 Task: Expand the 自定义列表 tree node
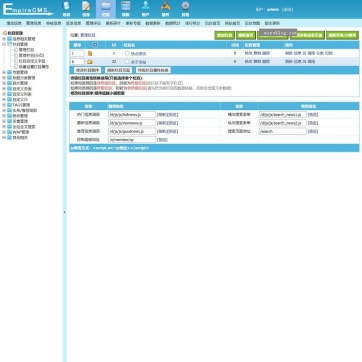[4, 94]
